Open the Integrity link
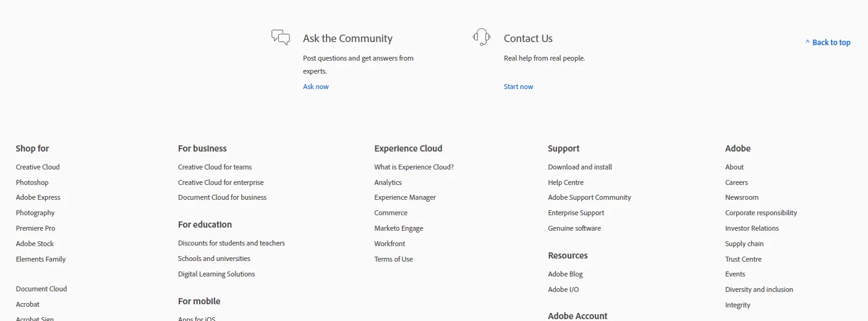Image resolution: width=868 pixels, height=321 pixels. pyautogui.click(x=738, y=305)
